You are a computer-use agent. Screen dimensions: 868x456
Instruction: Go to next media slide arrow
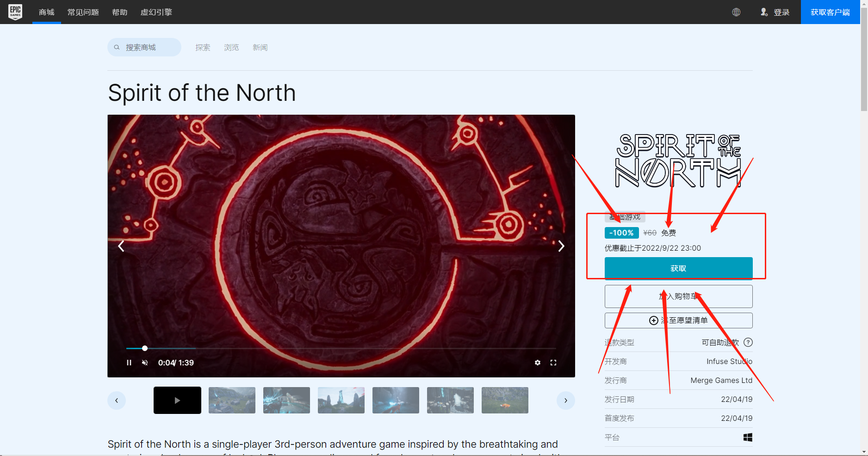tap(561, 246)
